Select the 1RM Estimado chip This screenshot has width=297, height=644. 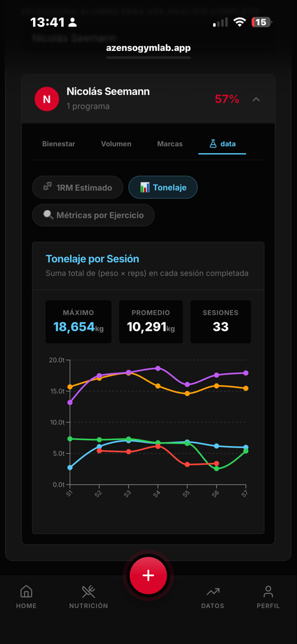coord(78,187)
